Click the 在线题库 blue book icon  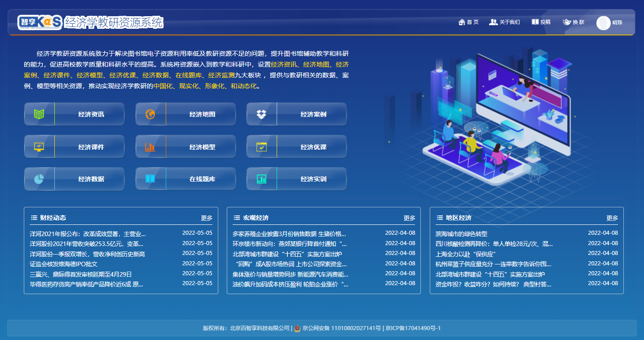(150, 179)
